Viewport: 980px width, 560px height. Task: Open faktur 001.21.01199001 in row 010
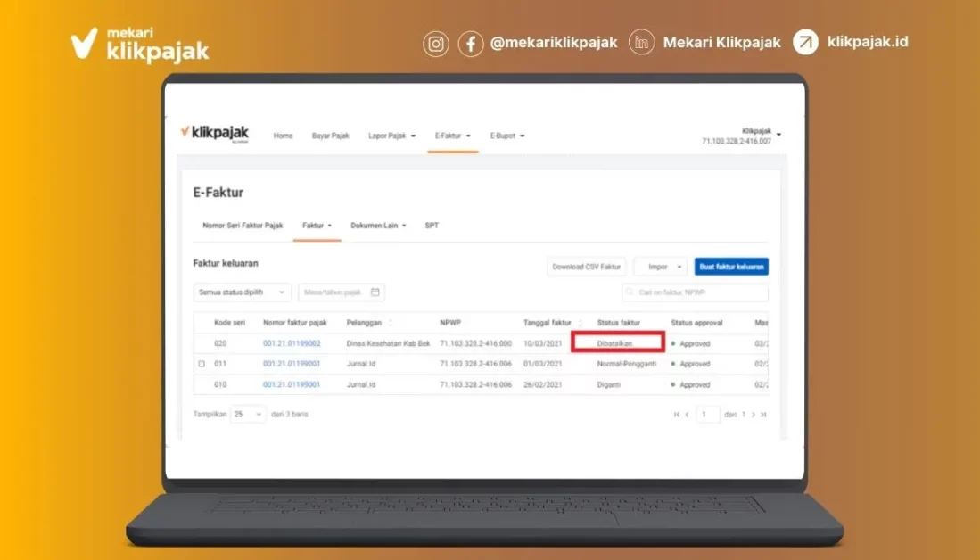coord(292,384)
